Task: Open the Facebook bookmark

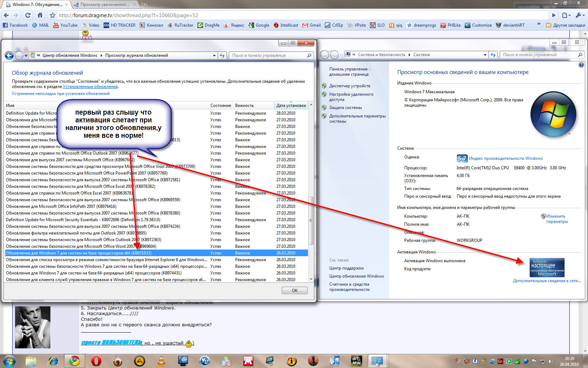Action: (15, 25)
